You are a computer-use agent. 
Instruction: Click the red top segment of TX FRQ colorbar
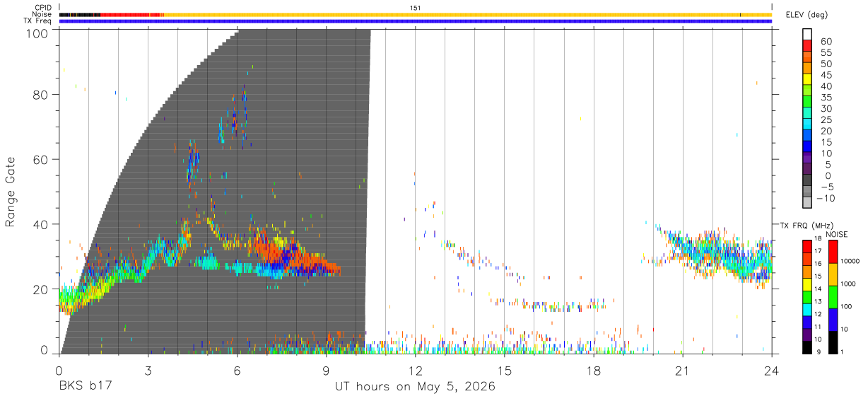click(x=807, y=246)
